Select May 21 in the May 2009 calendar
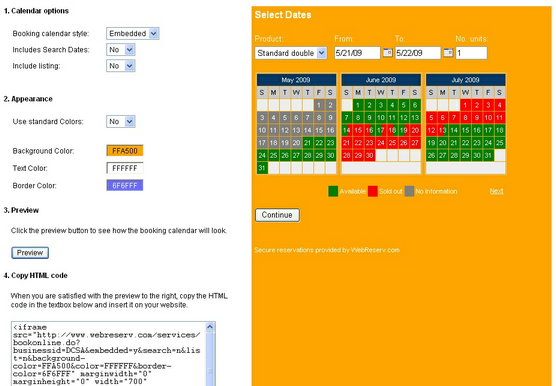The height and width of the screenshot is (386, 556). coord(307,143)
